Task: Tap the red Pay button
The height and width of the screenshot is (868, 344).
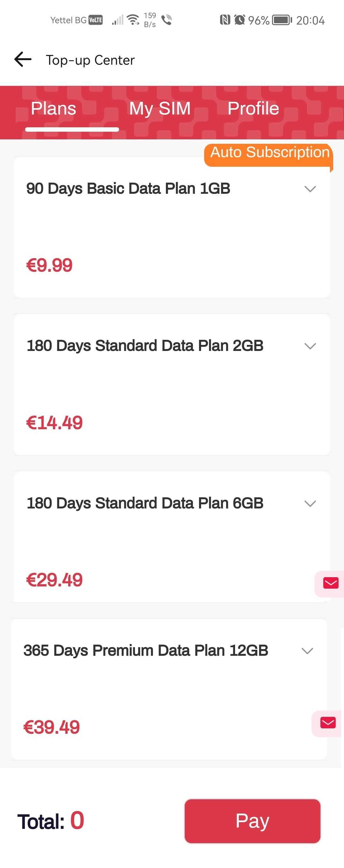Action: [x=252, y=821]
